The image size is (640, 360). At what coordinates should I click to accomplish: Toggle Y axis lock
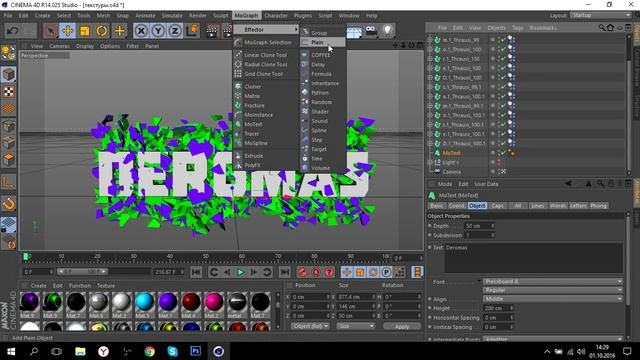(x=158, y=31)
